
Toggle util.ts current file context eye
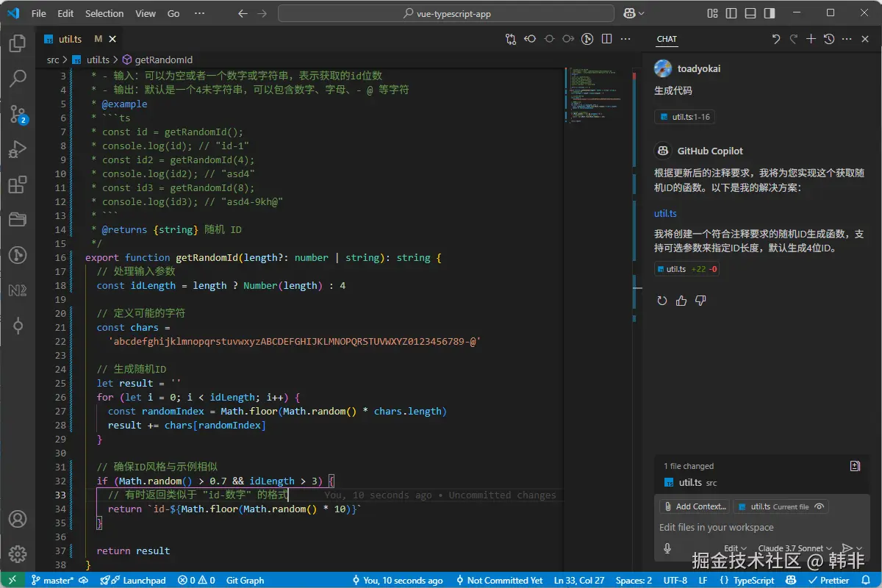click(819, 506)
